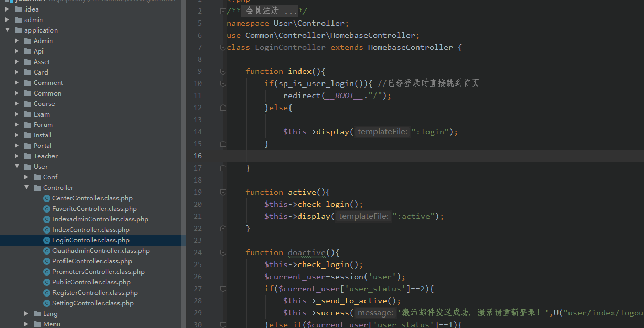Click the Asset folder icon
The image size is (644, 328).
tap(28, 62)
